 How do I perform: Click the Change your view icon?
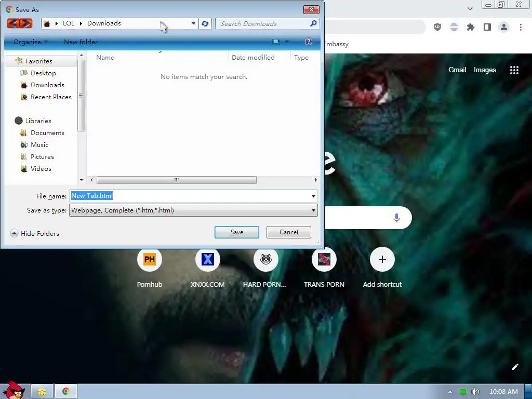(276, 42)
